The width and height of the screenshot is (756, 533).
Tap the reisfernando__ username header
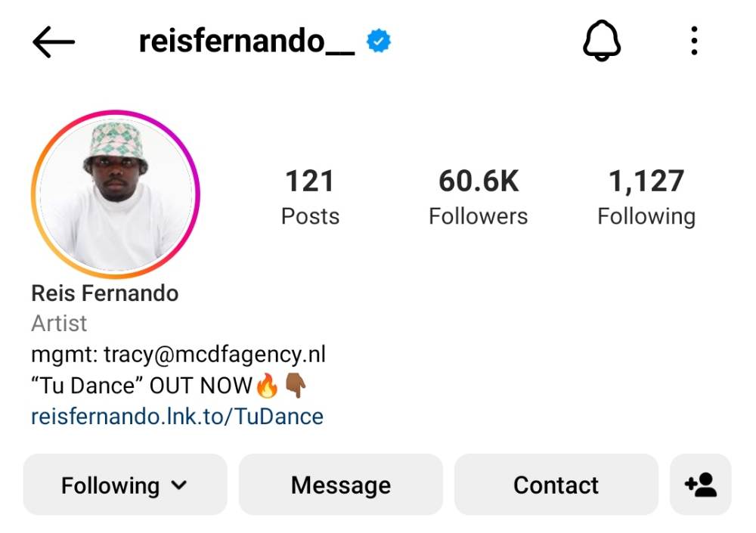(x=247, y=41)
